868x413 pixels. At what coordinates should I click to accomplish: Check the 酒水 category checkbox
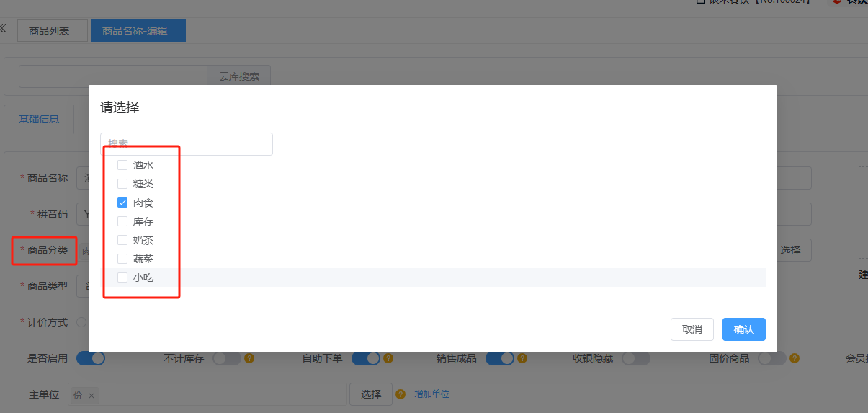[x=122, y=165]
